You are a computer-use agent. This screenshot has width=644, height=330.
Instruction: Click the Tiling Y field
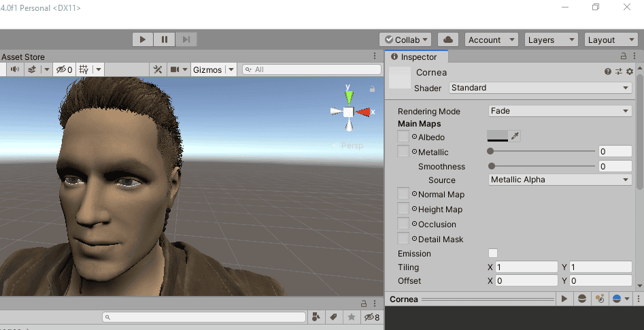click(600, 267)
